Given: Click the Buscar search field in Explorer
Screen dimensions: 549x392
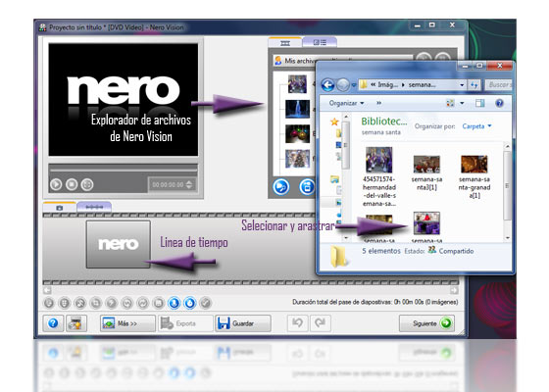Looking at the screenshot, I should pos(498,84).
